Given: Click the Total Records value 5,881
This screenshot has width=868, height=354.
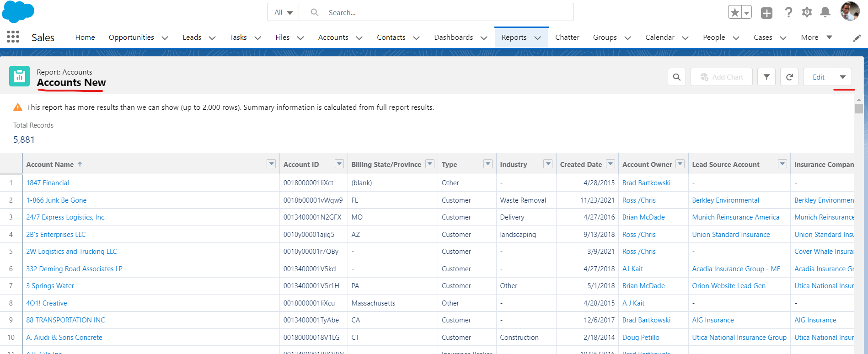Looking at the screenshot, I should 24,139.
